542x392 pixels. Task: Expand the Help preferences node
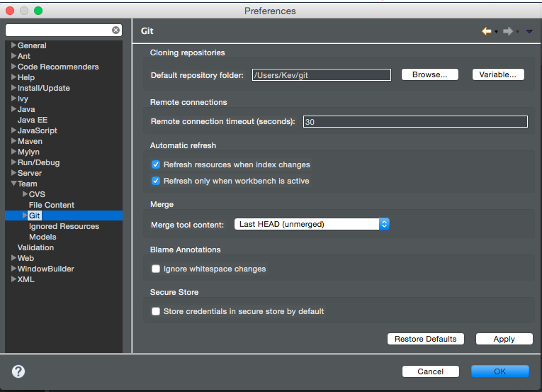14,77
